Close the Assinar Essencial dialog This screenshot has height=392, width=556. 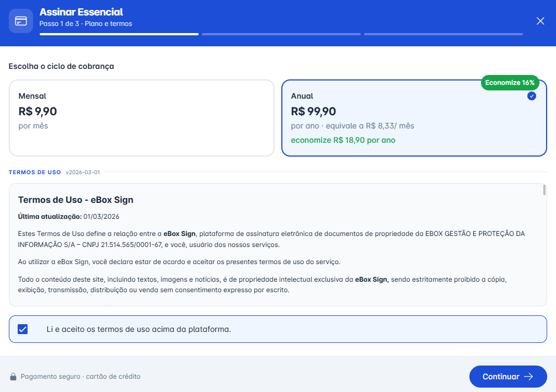click(540, 21)
